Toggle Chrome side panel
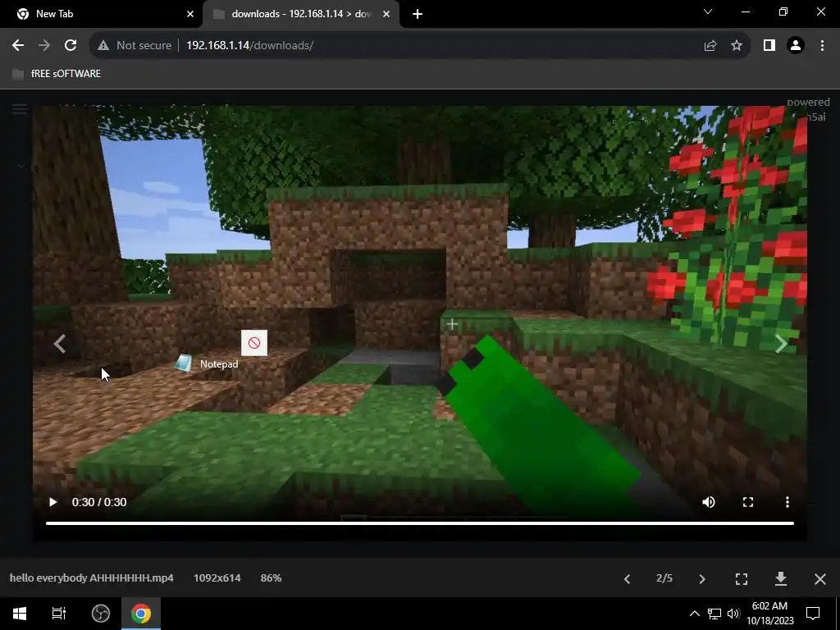This screenshot has height=630, width=840. (x=769, y=46)
